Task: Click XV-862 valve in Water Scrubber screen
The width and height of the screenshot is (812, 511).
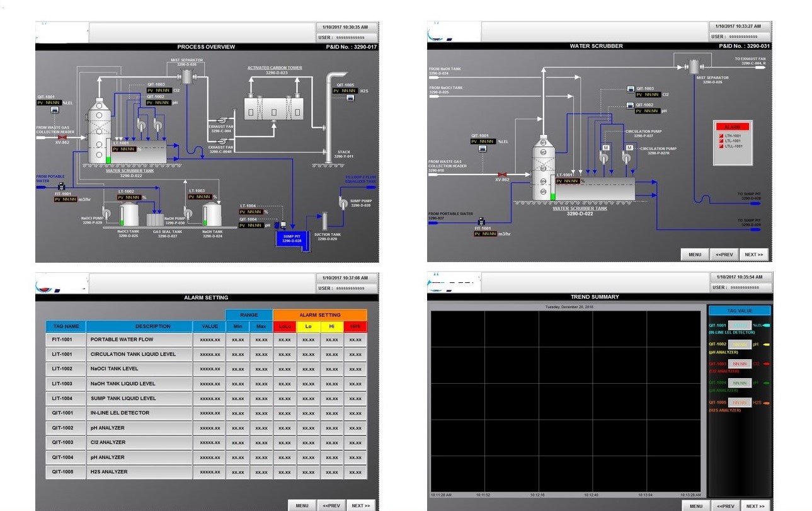Action: 502,174
